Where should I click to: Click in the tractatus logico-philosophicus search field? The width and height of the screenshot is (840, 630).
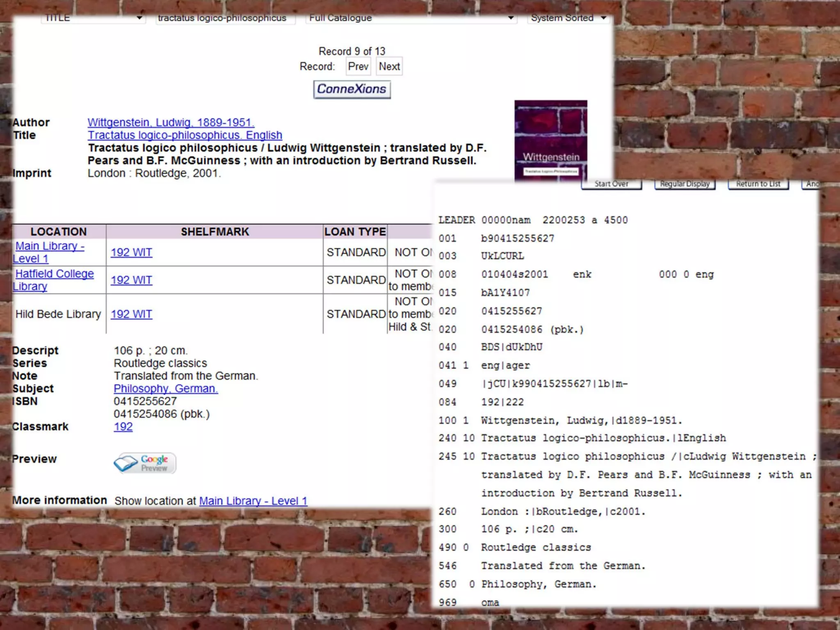click(225, 18)
